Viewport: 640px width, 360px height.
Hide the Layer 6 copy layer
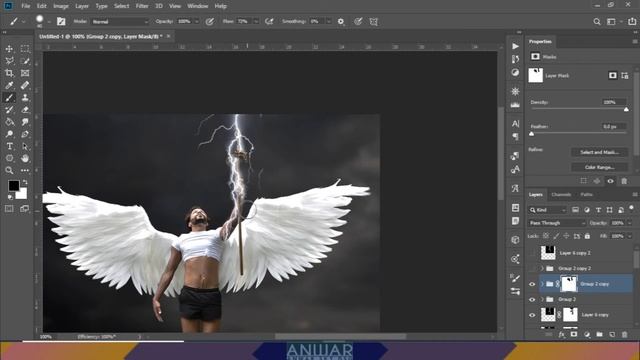point(532,315)
